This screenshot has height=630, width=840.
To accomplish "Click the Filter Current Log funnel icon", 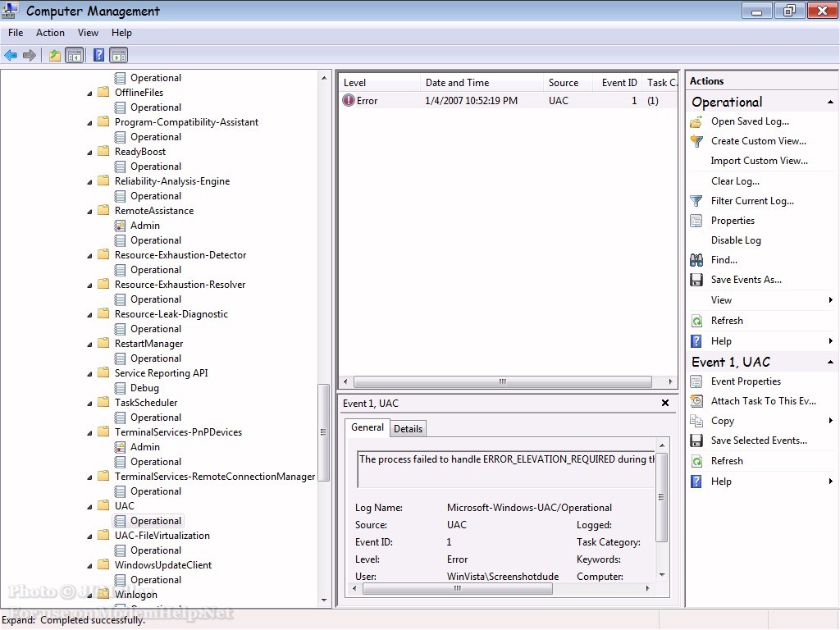I will tap(696, 201).
